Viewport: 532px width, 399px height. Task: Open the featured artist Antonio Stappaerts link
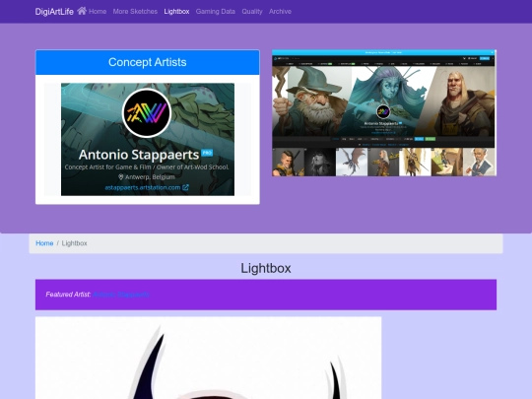tap(121, 295)
